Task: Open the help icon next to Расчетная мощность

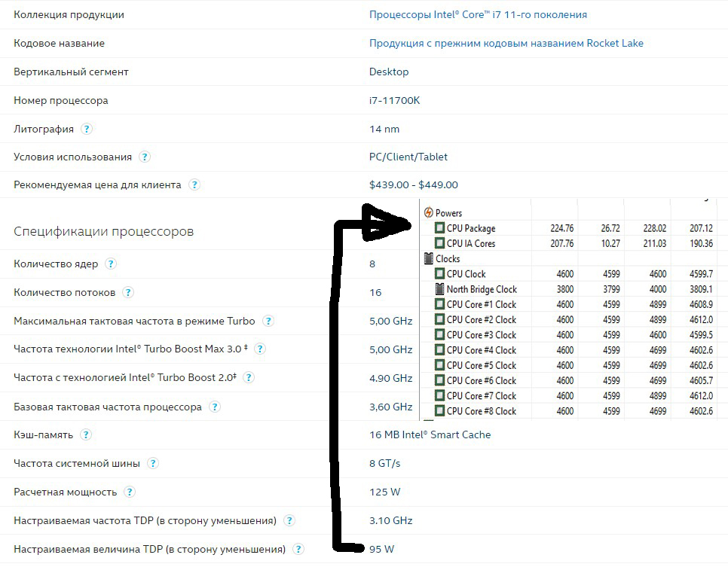Action: click(x=130, y=492)
